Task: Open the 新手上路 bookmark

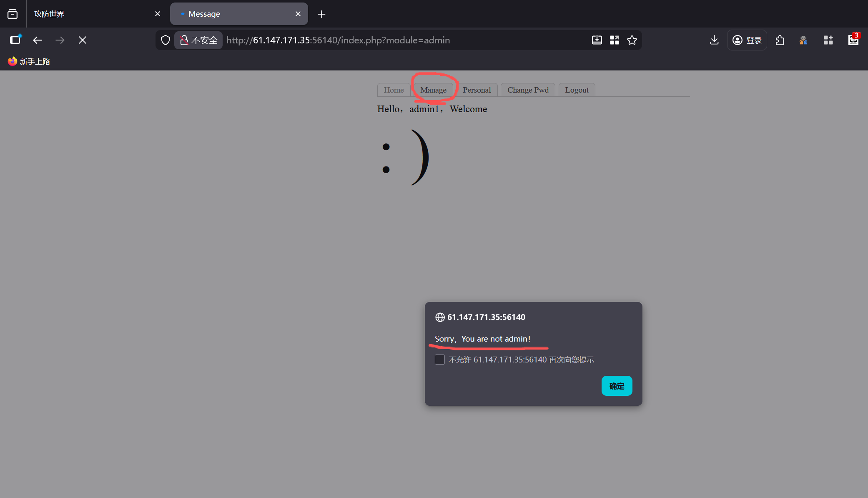Action: [x=29, y=61]
